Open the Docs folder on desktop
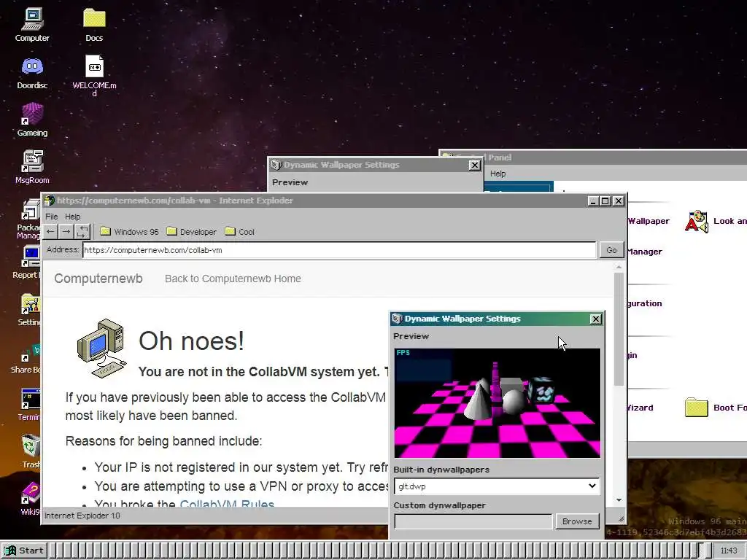Image resolution: width=747 pixels, height=560 pixels. [x=94, y=25]
